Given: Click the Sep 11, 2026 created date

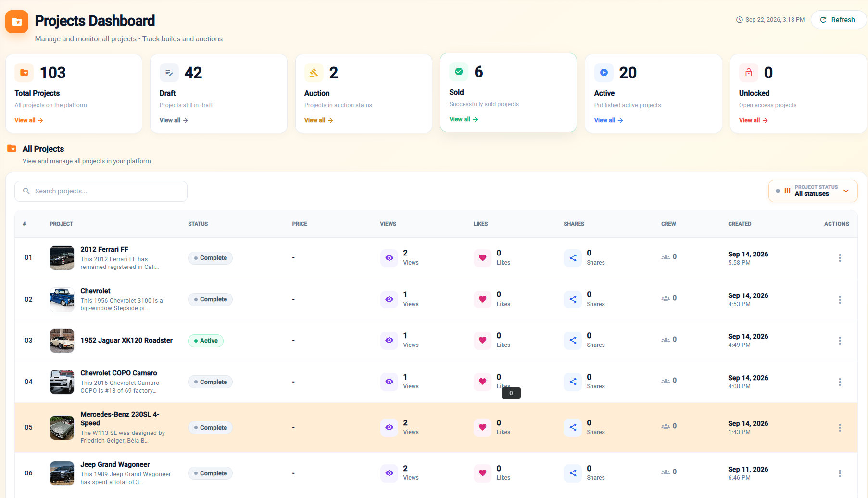Looking at the screenshot, I should click(748, 469).
